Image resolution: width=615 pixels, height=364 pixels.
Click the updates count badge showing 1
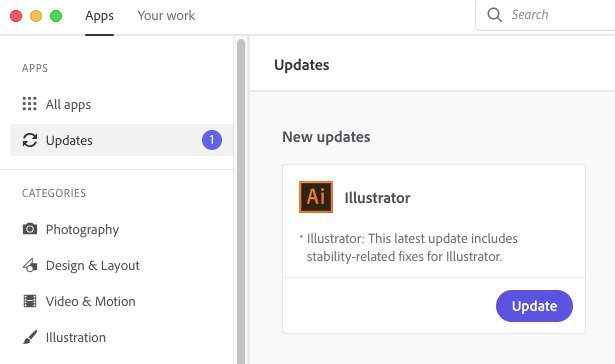pos(212,140)
